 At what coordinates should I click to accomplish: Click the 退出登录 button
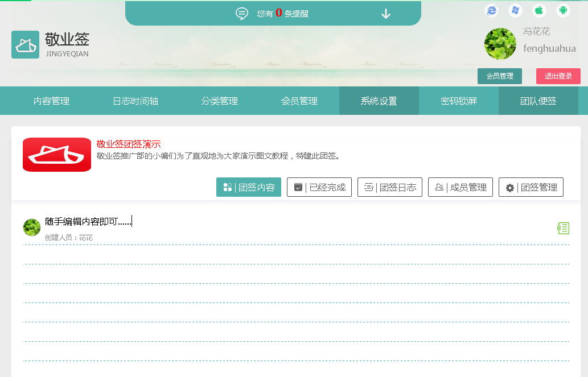click(x=558, y=76)
